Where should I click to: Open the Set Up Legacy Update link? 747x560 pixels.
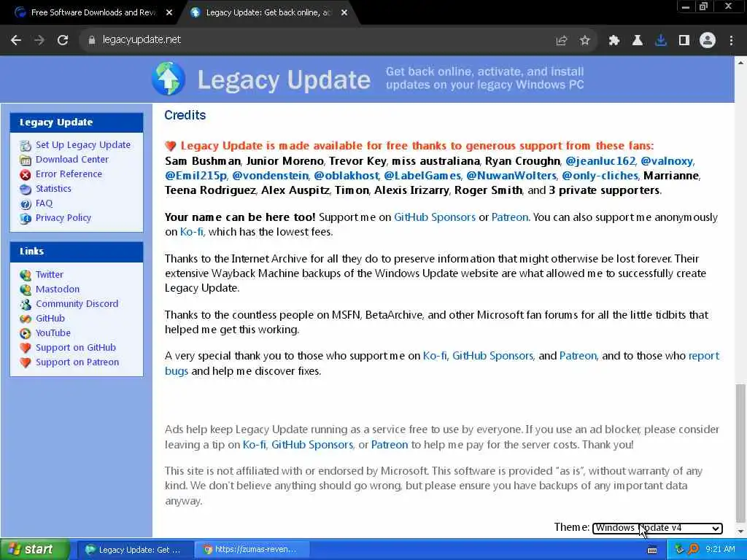click(x=83, y=145)
